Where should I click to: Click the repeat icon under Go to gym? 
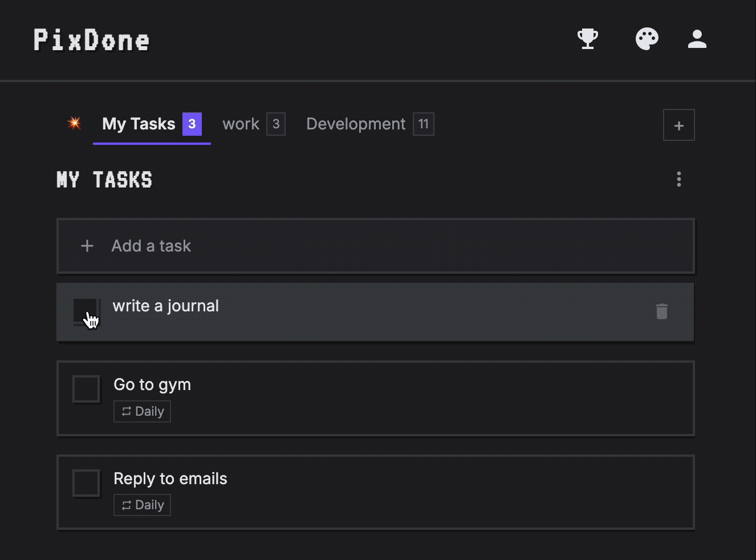(127, 411)
